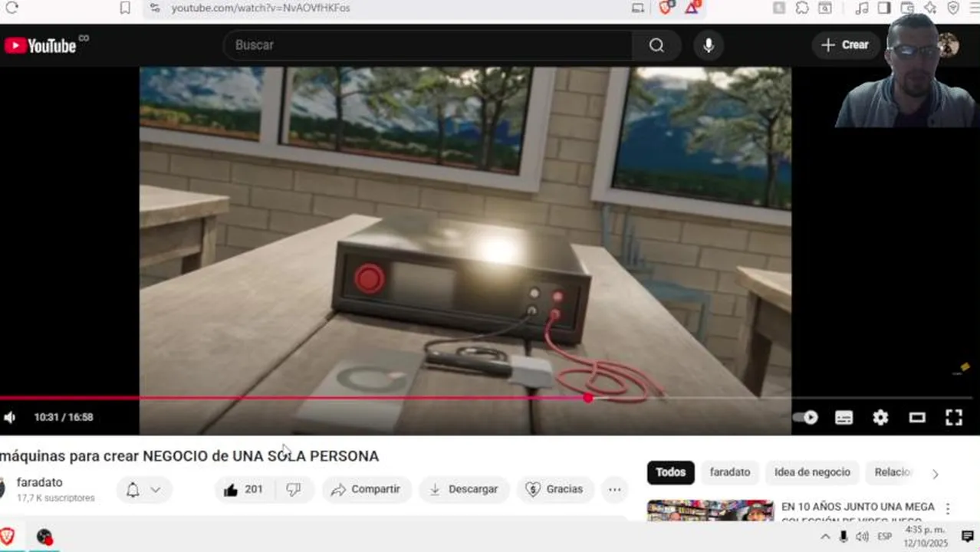Image resolution: width=980 pixels, height=552 pixels.
Task: Click the Buscar search field
Action: [x=428, y=45]
